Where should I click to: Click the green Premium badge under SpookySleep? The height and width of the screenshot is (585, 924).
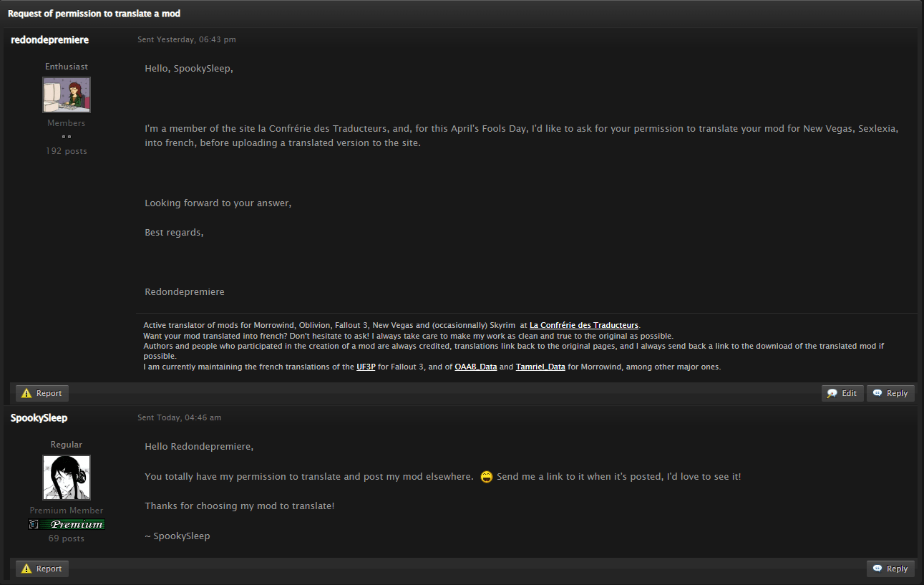pos(67,525)
